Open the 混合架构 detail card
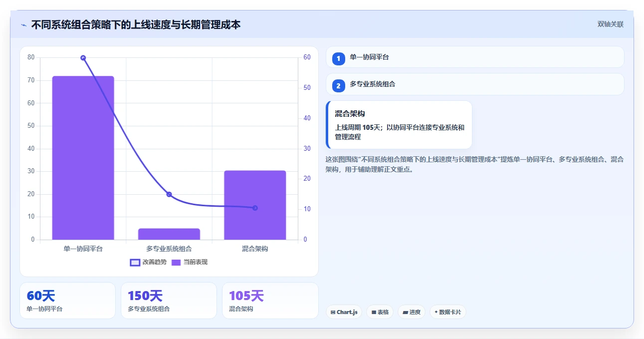Screen dimensions: 644x339 click(399, 125)
